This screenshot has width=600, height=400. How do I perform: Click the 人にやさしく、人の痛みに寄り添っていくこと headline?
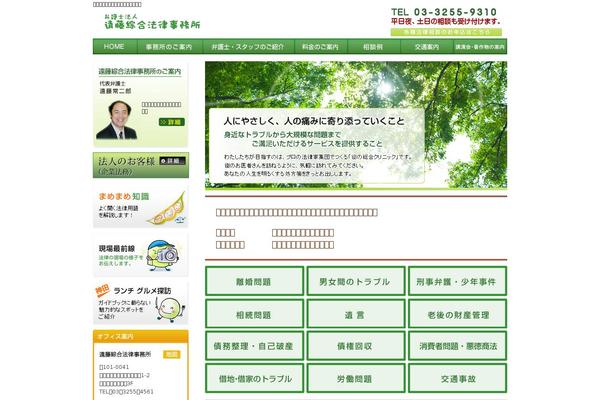click(314, 121)
